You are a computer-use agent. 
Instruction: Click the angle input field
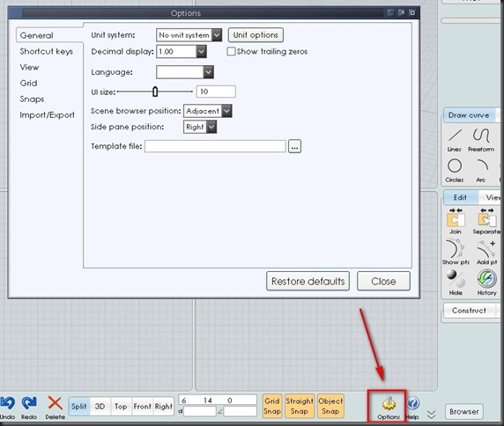241,411
